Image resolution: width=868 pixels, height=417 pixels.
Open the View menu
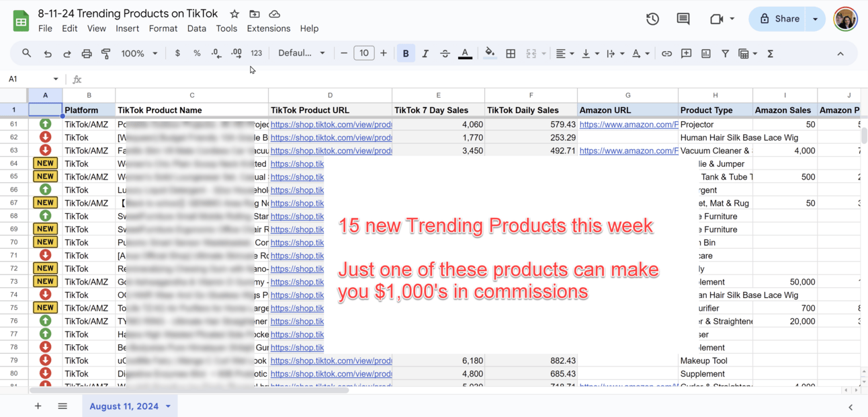(x=97, y=28)
